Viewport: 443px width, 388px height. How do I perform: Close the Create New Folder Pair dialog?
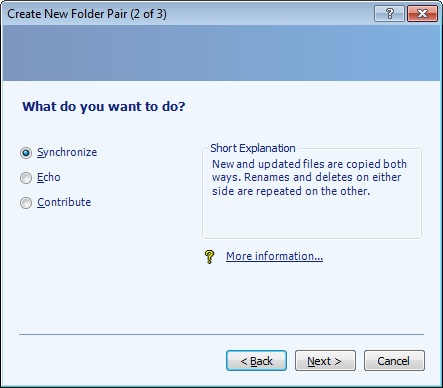(x=422, y=14)
